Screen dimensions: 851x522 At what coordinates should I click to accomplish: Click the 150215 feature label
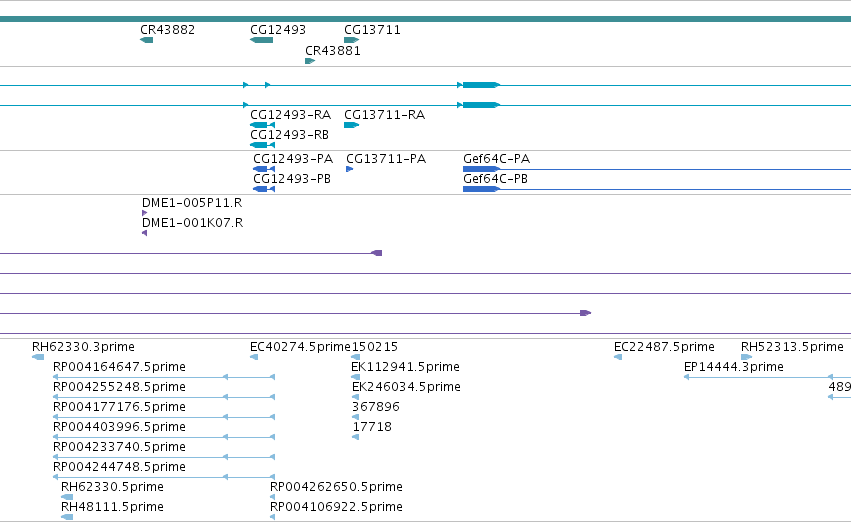(375, 347)
